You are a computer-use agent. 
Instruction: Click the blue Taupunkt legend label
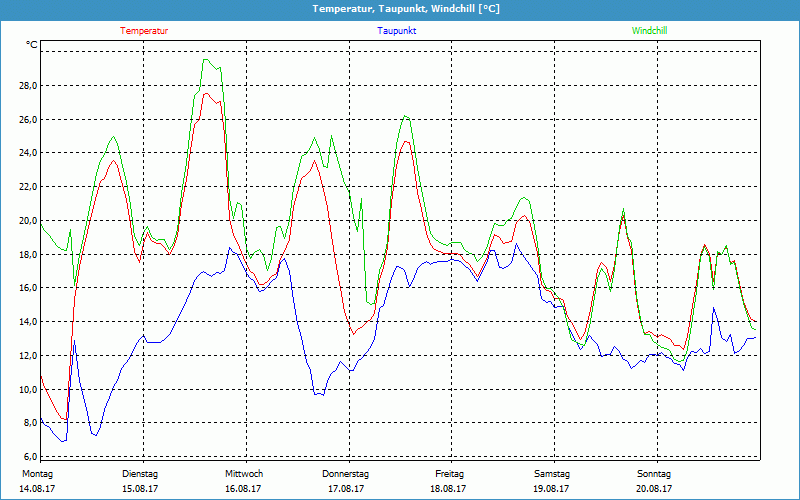(x=397, y=31)
